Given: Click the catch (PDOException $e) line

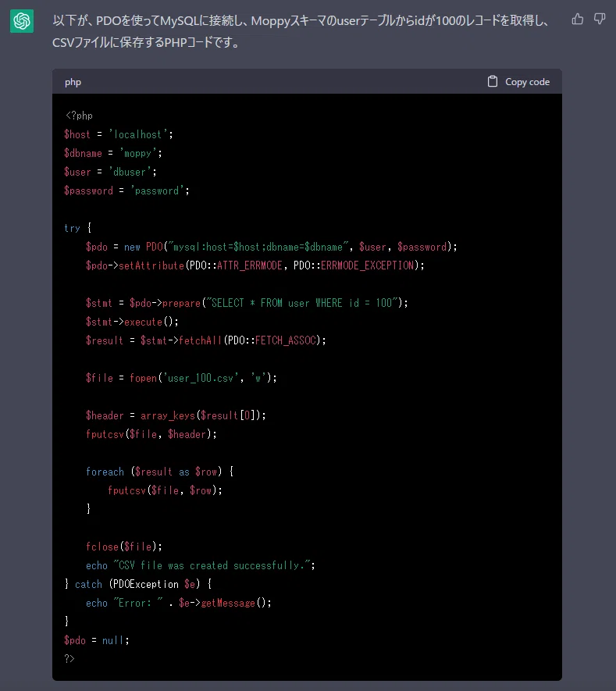Looking at the screenshot, I should [x=138, y=584].
